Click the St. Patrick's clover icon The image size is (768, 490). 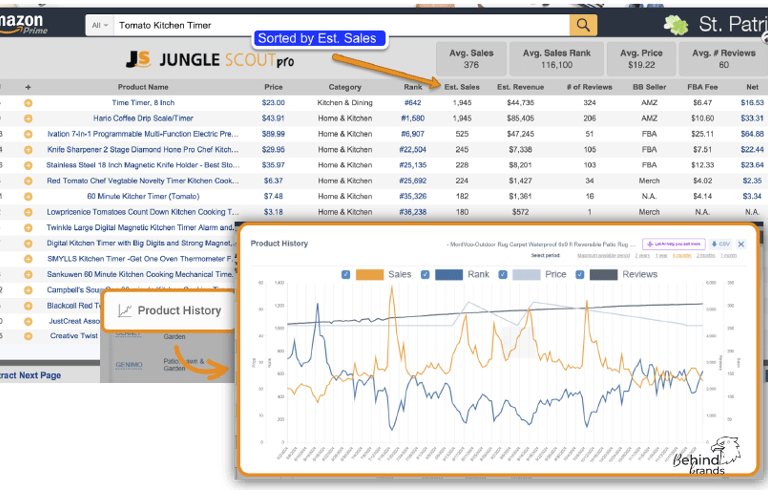click(x=676, y=24)
